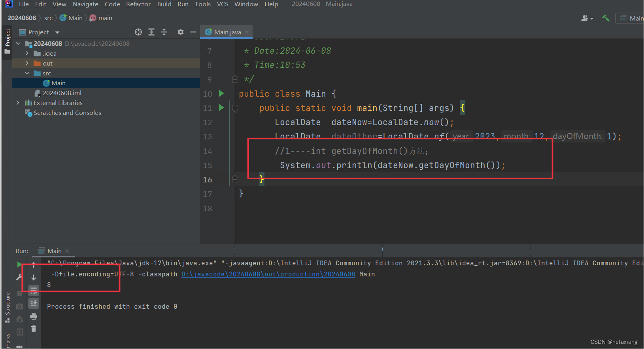Fold the doc comment ending at line 9
This screenshot has width=644, height=349.
pos(235,79)
